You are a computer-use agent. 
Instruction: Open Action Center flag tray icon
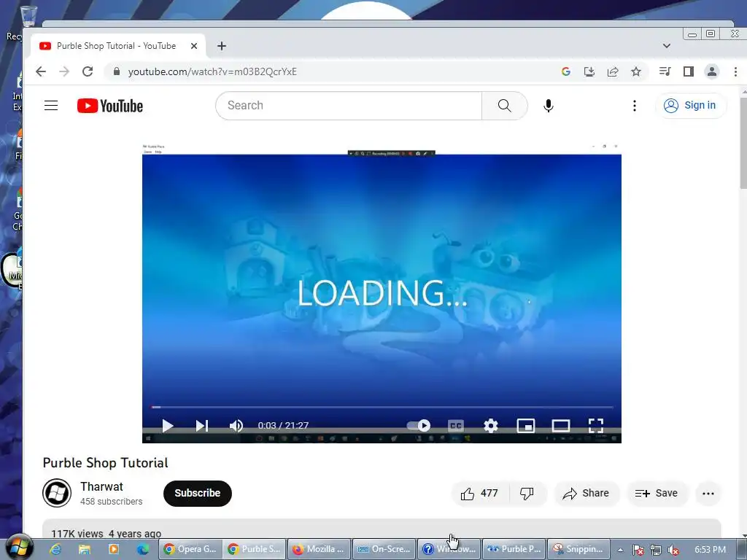tap(638, 550)
